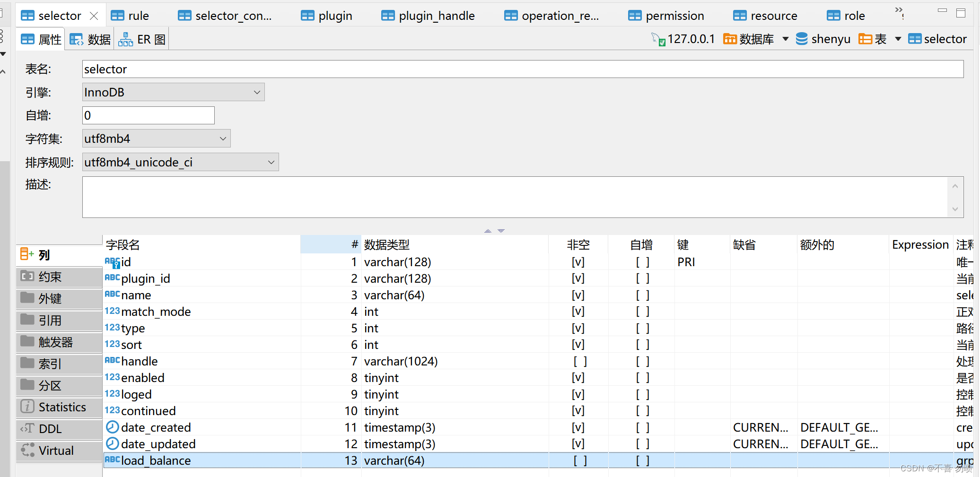Expand the 数据库 breadcrumb dropdown arrow

click(x=786, y=39)
